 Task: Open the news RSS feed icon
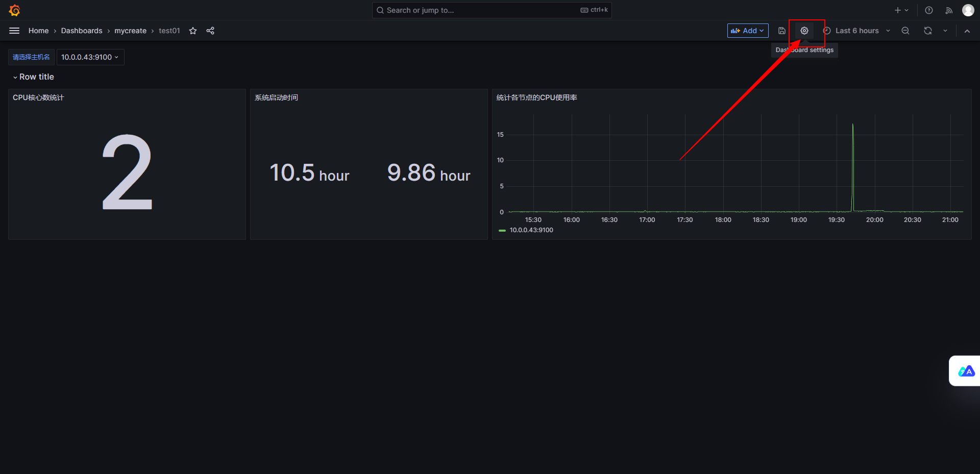(949, 10)
